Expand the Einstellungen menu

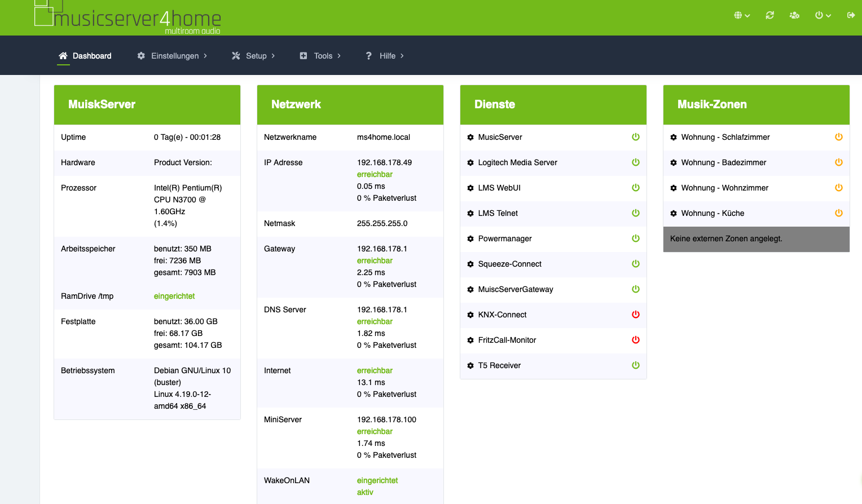tap(172, 56)
